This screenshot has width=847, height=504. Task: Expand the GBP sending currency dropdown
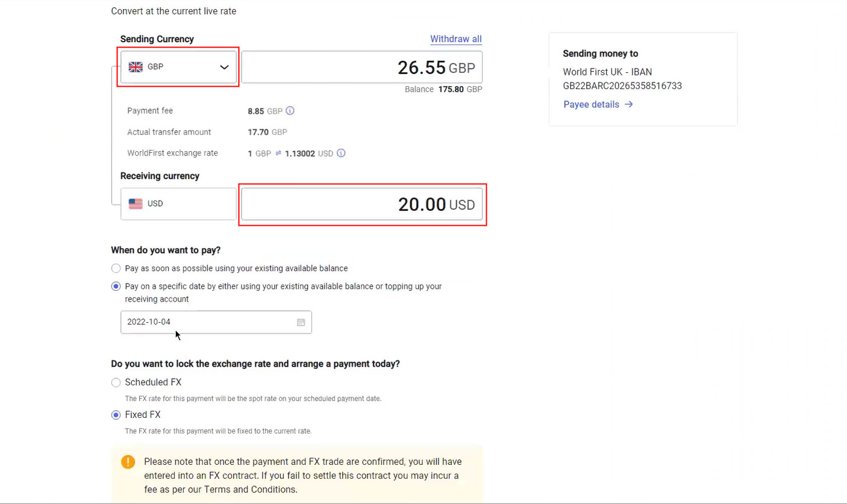click(x=178, y=67)
